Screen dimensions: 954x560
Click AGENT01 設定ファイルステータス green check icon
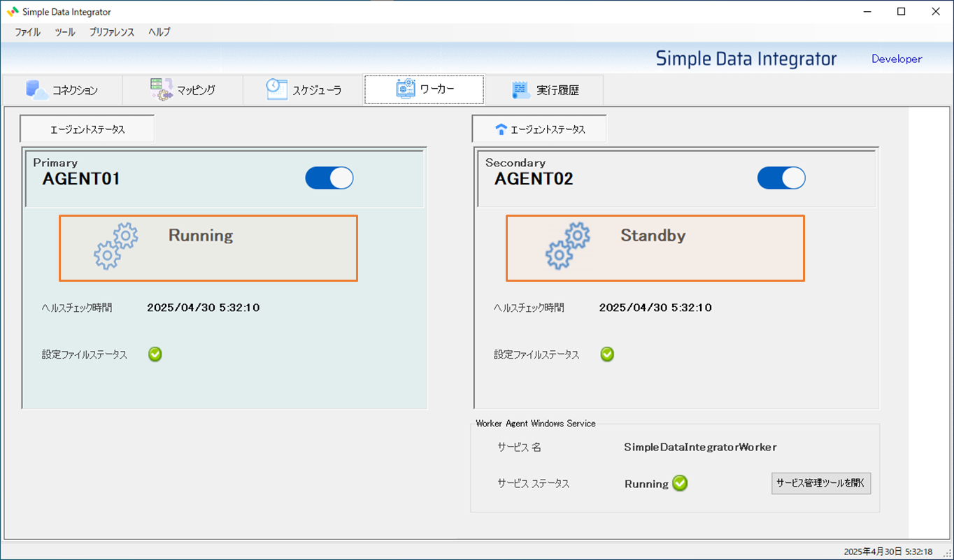tap(155, 354)
